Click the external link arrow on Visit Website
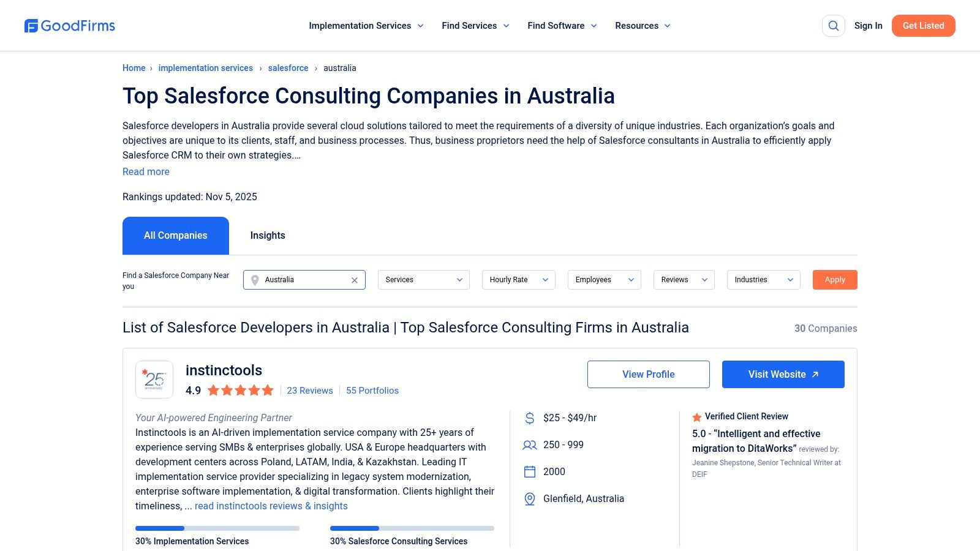 tap(815, 374)
